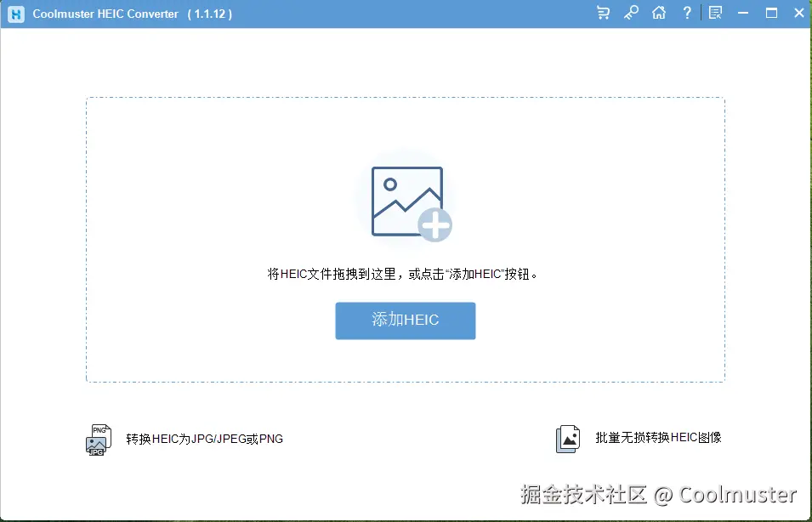812x522 pixels.
Task: Minimize the converter window
Action: pyautogui.click(x=743, y=13)
